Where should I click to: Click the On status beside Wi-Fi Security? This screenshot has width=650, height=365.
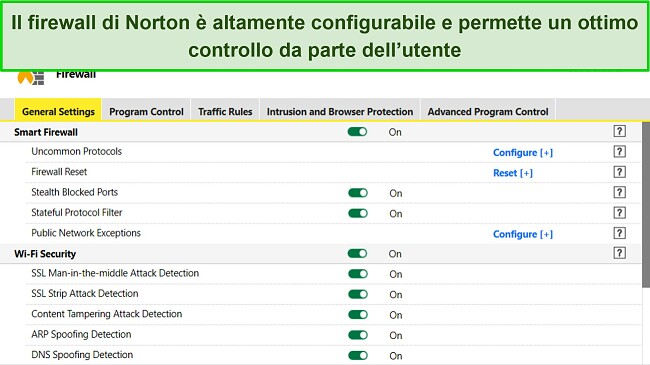(395, 254)
